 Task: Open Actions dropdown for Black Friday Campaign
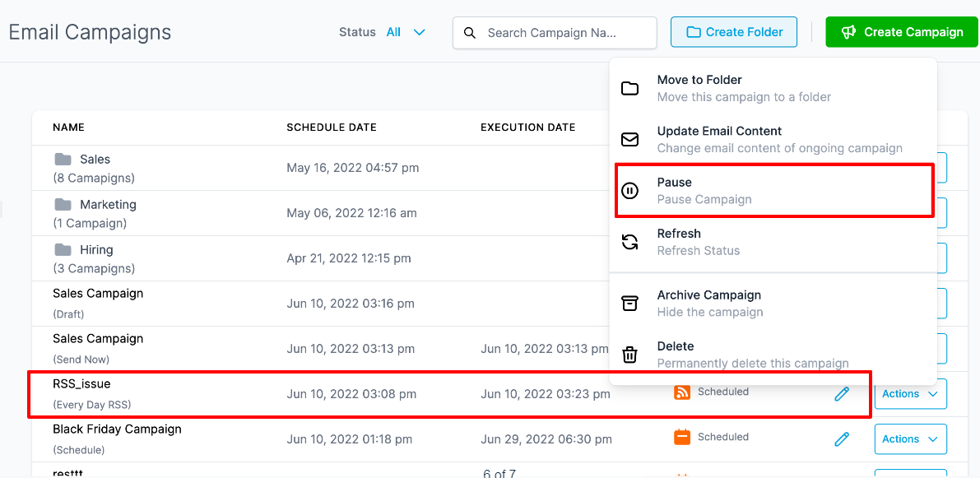(x=911, y=439)
